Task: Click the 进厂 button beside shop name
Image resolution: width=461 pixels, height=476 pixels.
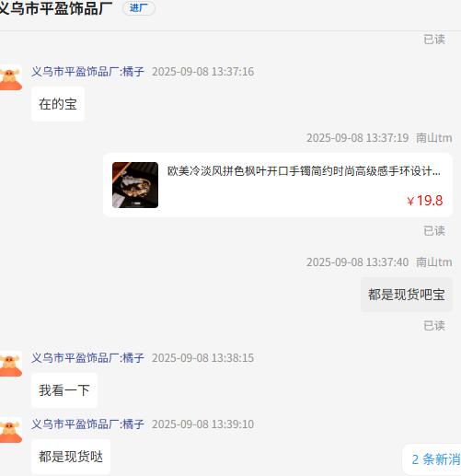Action: pos(139,8)
